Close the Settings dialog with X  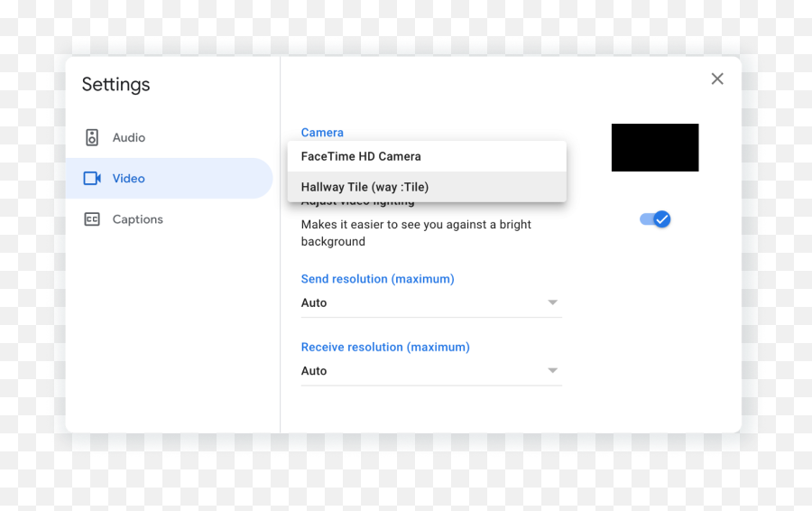coord(717,79)
